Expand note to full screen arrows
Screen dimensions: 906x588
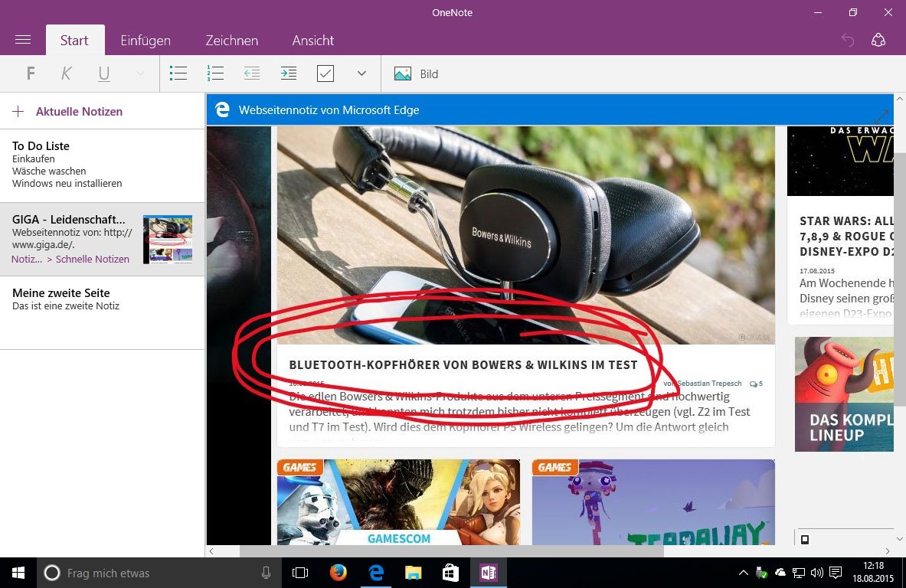[x=881, y=116]
